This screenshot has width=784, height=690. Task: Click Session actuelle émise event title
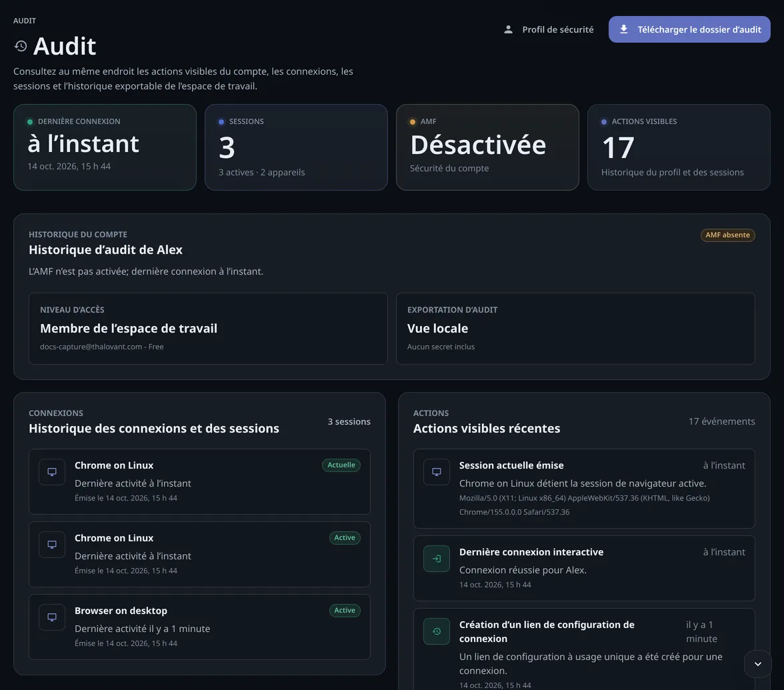(x=511, y=465)
